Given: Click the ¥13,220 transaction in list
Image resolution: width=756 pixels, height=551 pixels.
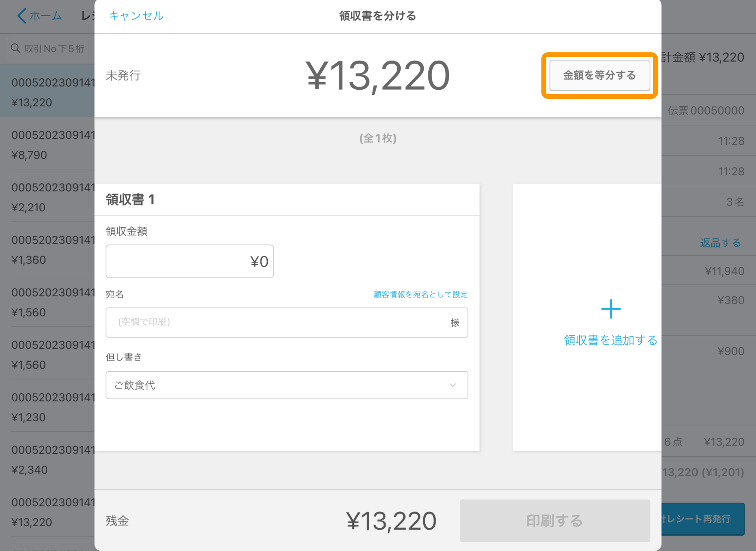Looking at the screenshot, I should pos(49,91).
